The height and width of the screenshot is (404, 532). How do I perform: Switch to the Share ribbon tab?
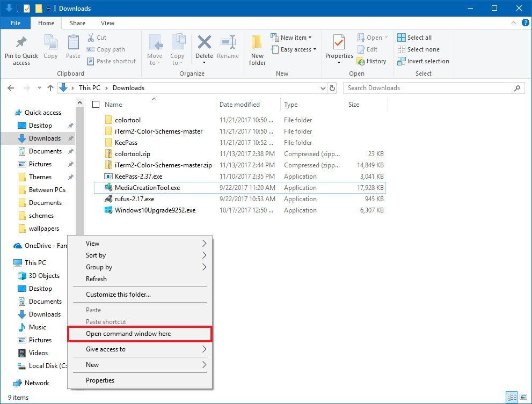click(77, 23)
